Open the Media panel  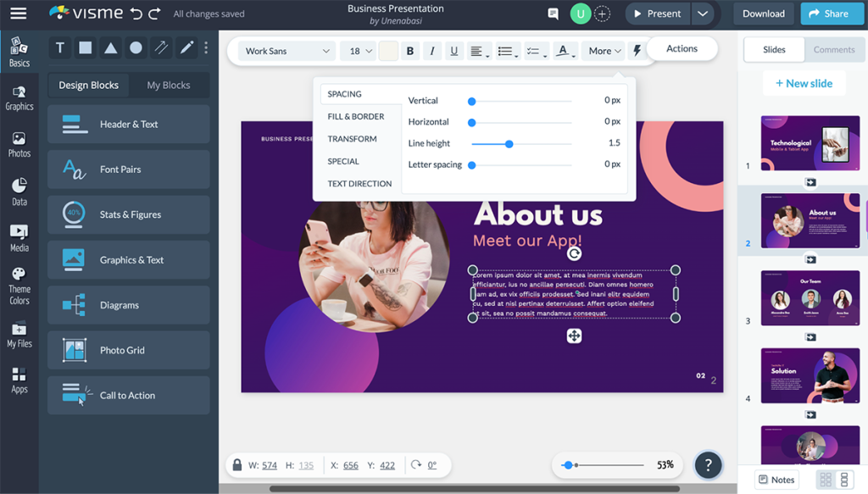pyautogui.click(x=19, y=238)
